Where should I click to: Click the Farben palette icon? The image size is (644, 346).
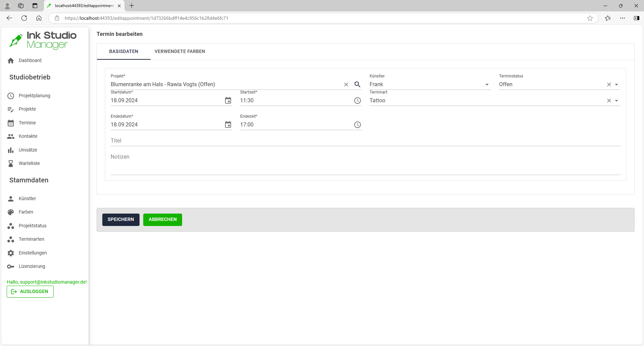click(11, 212)
